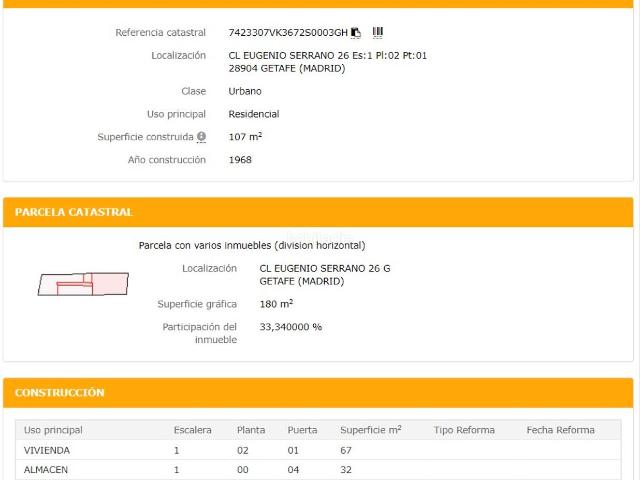
Task: Click the property address with Es:1 Pl:02 Pt:01
Action: (x=327, y=56)
